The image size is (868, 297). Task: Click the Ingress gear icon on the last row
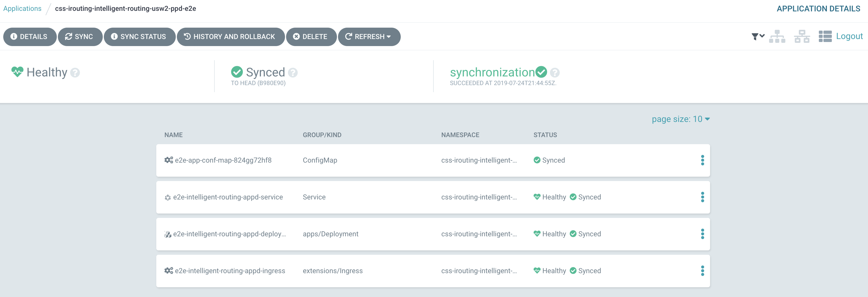168,270
